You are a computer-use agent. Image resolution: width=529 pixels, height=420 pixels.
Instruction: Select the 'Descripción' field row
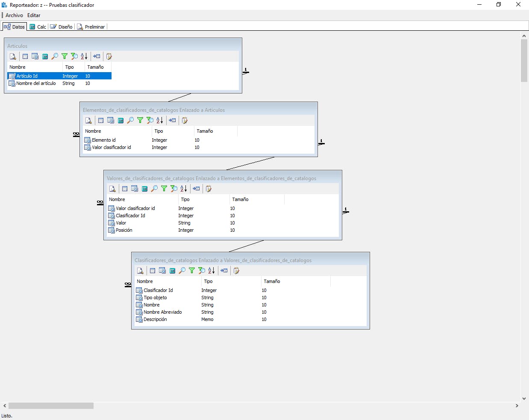pyautogui.click(x=232, y=319)
